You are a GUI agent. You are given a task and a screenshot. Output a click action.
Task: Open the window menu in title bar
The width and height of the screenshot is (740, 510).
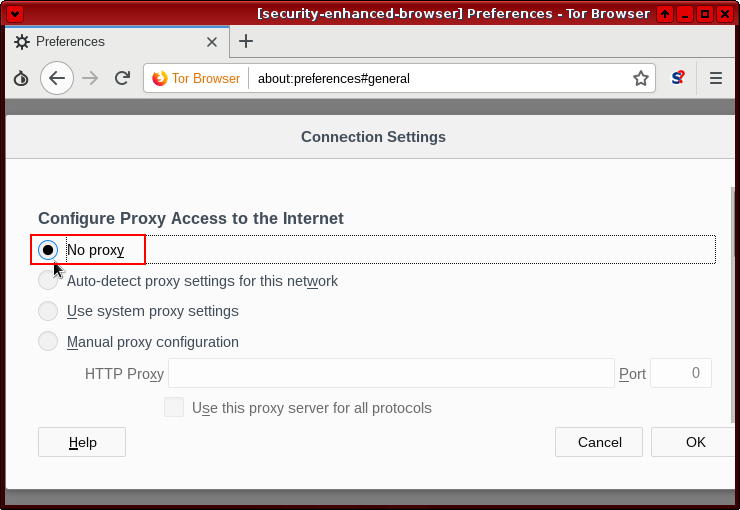(17, 14)
